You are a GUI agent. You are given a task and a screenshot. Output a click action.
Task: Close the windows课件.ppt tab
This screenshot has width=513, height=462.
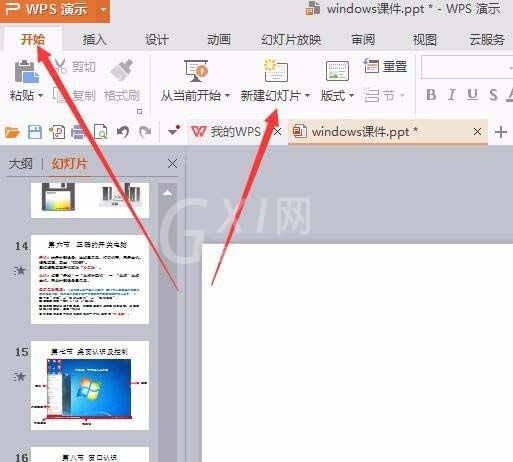click(x=477, y=132)
